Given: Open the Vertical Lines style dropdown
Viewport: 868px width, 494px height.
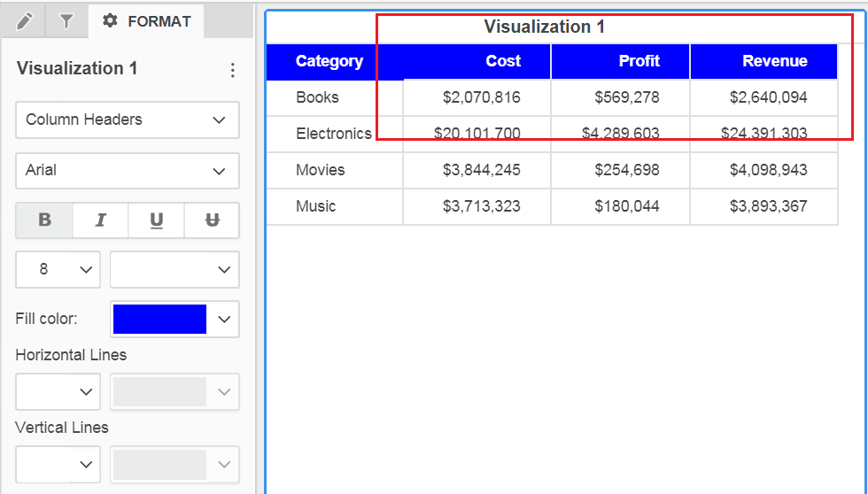Looking at the screenshot, I should pos(58,464).
